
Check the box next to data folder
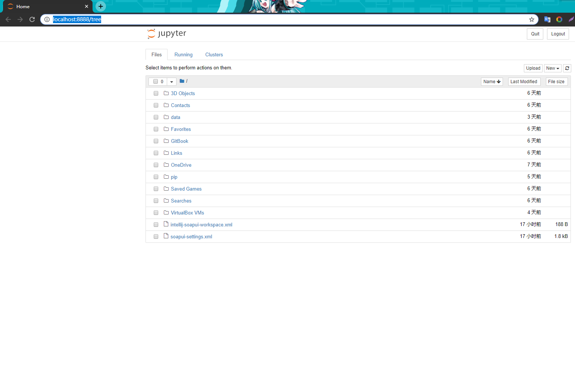pos(156,117)
